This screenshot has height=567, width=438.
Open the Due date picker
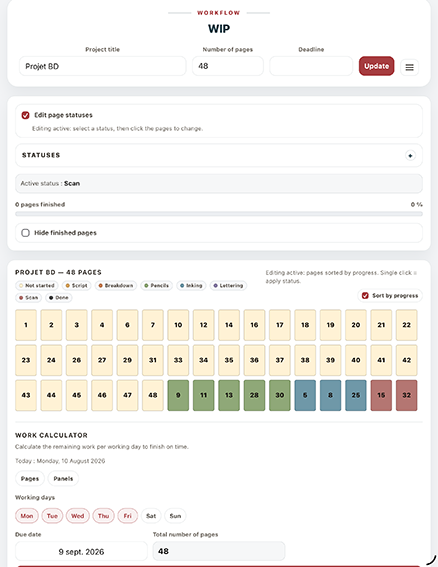[81, 551]
